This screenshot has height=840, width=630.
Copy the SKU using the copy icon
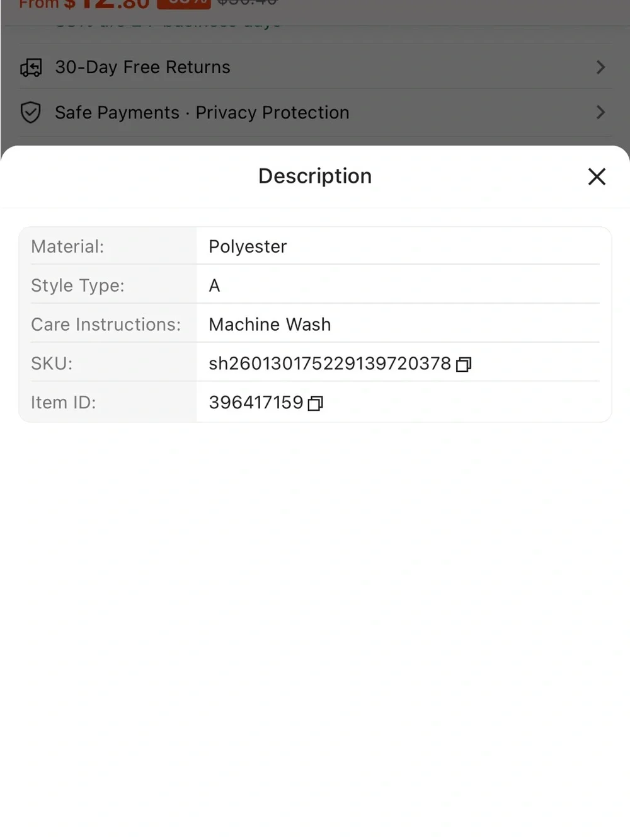(x=464, y=364)
